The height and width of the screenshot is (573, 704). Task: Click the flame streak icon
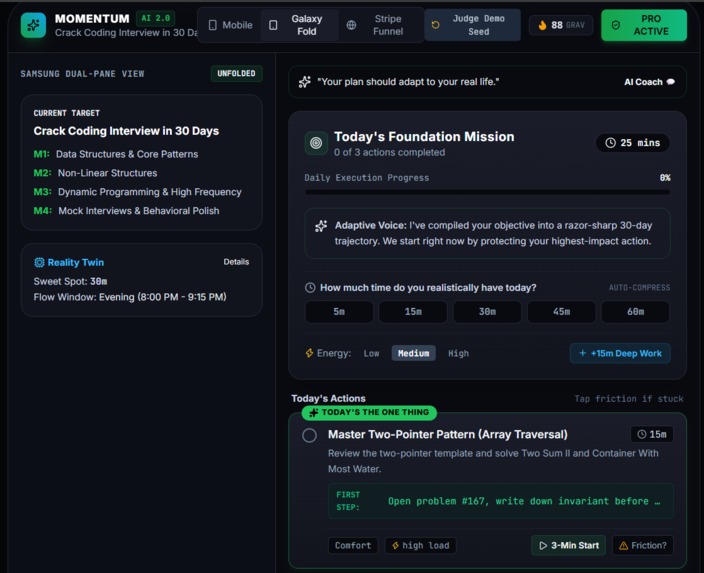pyautogui.click(x=542, y=25)
